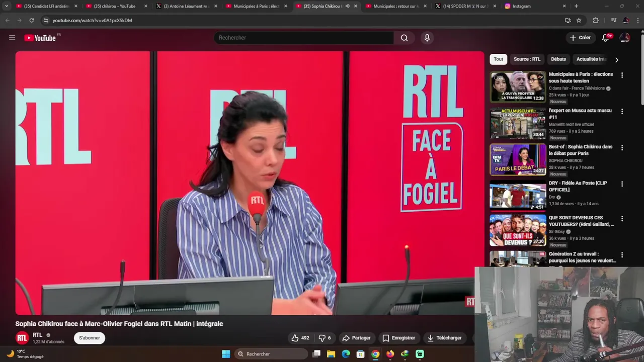The image size is (644, 362).
Task: Reload the page with the refresh icon
Action: 31,20
